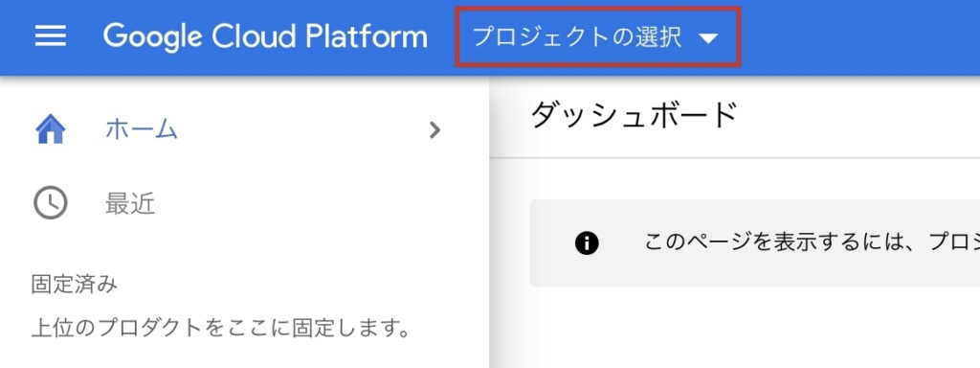Image resolution: width=980 pixels, height=368 pixels.
Task: Open the プロジェクトの選択 project selector
Action: pyautogui.click(x=597, y=37)
